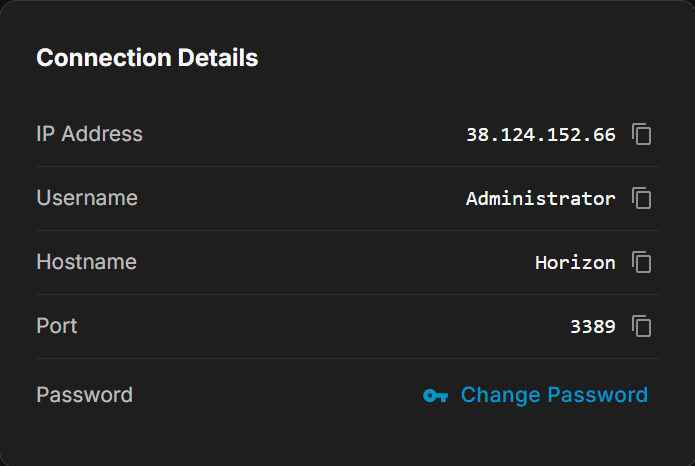This screenshot has height=466, width=695.
Task: Click the divider line below Hostname row
Action: point(348,294)
